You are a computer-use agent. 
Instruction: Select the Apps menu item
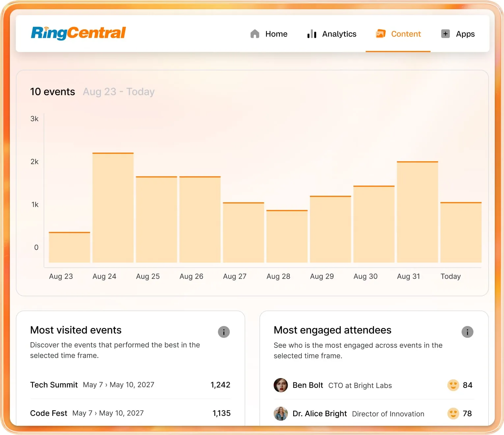(465, 34)
